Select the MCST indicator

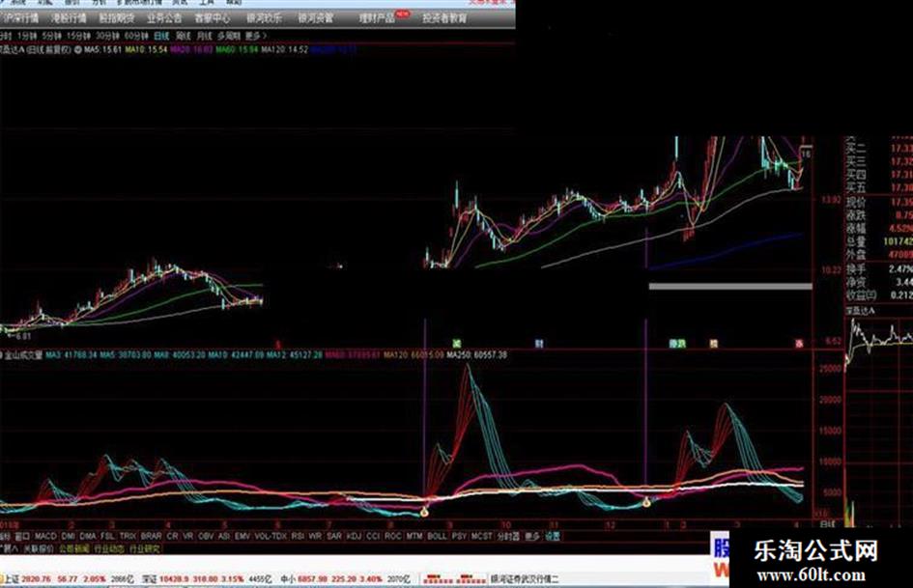[x=481, y=536]
